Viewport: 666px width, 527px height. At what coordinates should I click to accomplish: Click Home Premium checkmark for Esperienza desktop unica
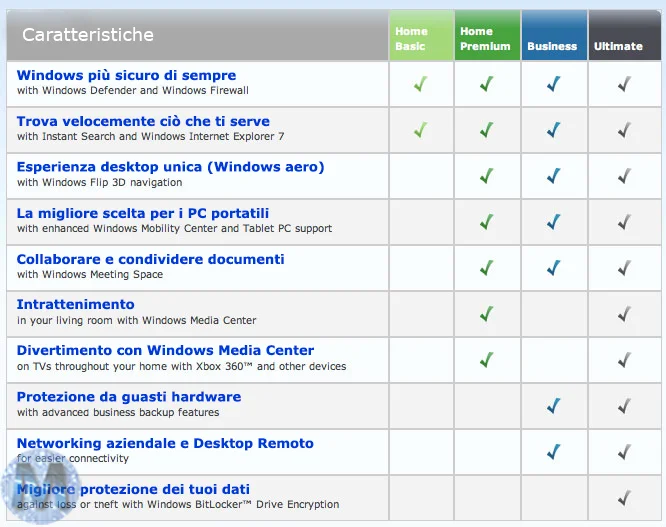tap(487, 176)
